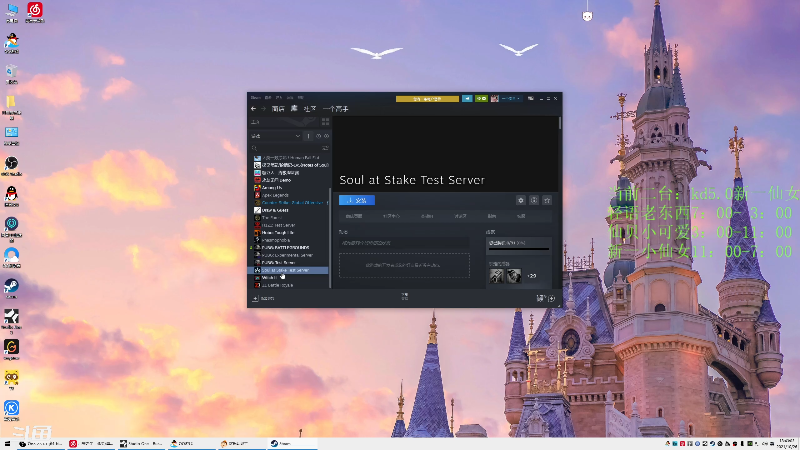Screen dimensions: 800x450
Task: Click the Steam window vertical scrollbar
Action: click(560, 123)
